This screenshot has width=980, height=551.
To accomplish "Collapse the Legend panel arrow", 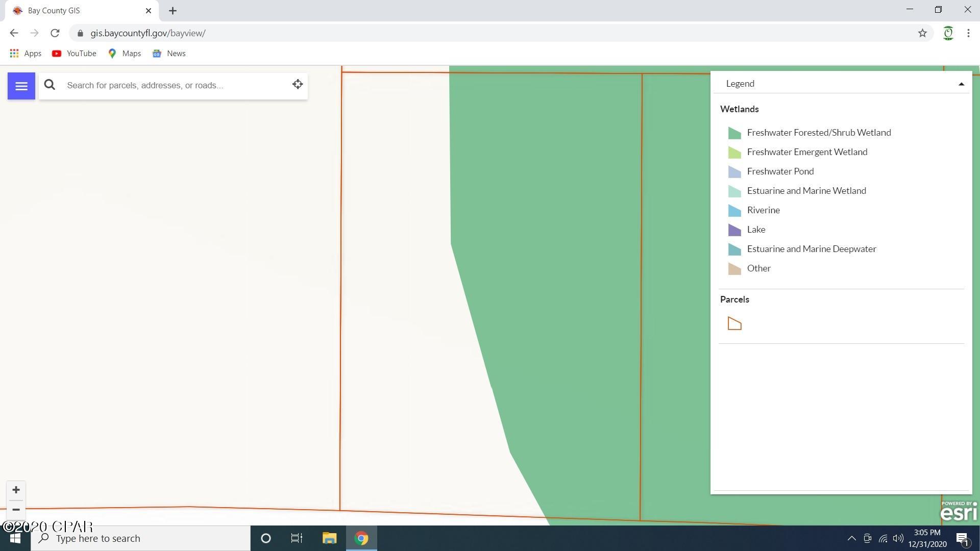I will click(961, 84).
